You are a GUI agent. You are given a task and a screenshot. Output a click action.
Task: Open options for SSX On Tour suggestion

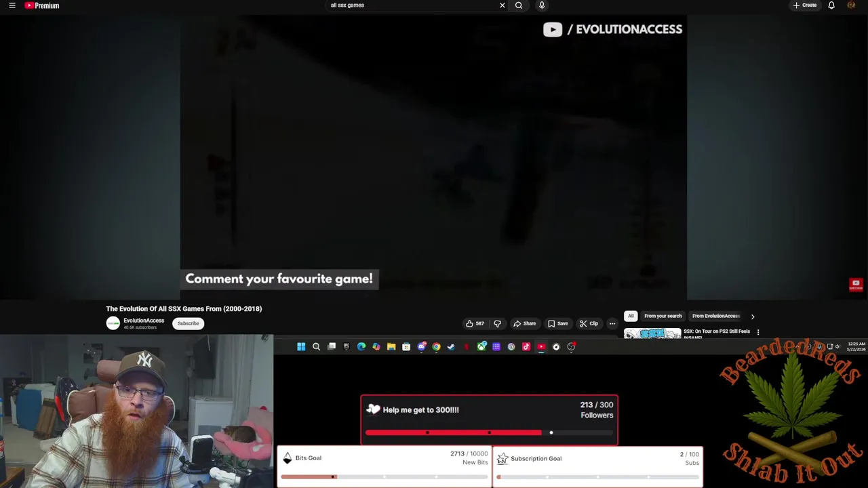click(758, 332)
